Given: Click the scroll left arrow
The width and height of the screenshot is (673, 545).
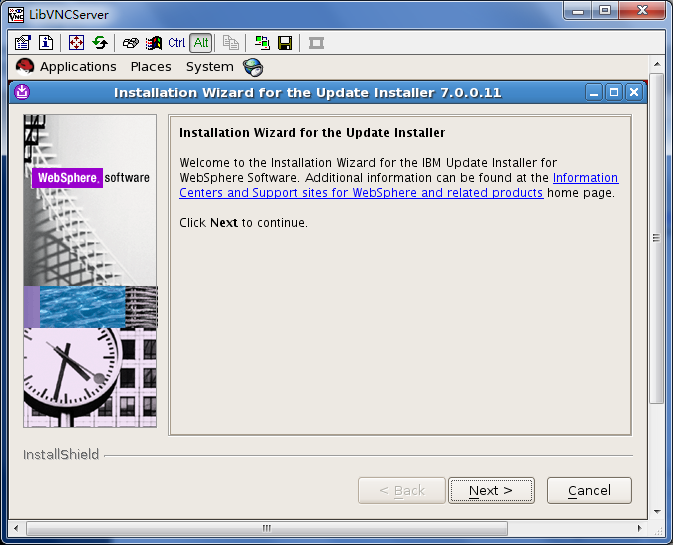Looking at the screenshot, I should pos(16,528).
